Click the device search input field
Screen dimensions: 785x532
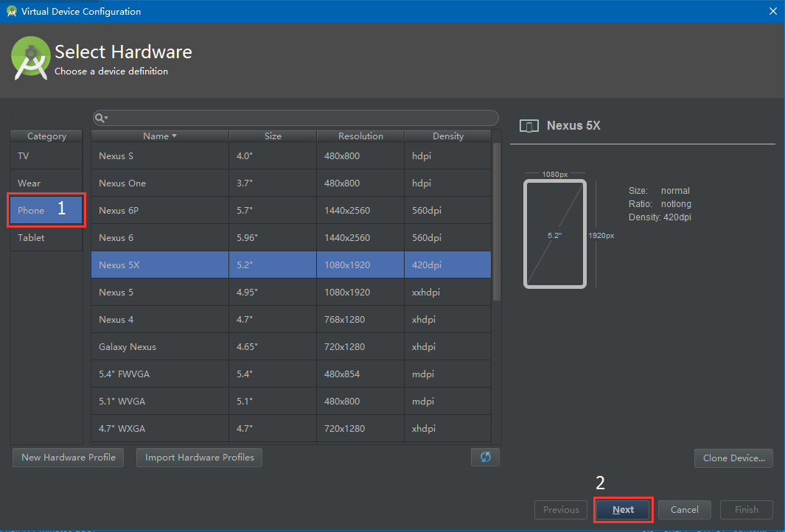coord(296,118)
